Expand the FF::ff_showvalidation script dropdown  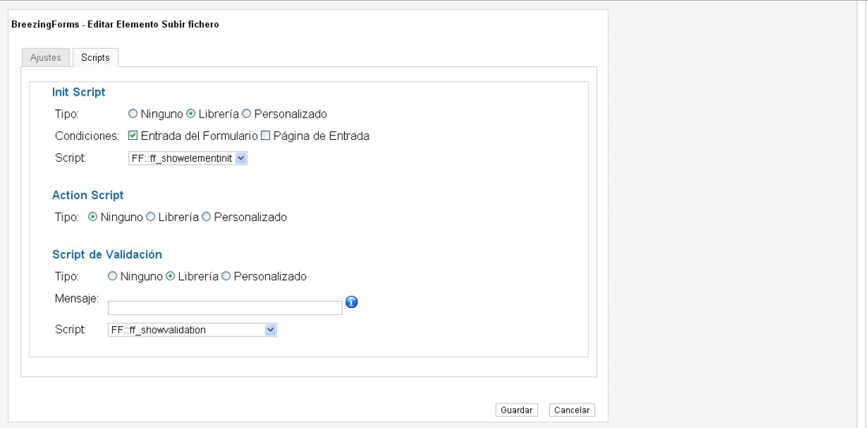click(192, 330)
